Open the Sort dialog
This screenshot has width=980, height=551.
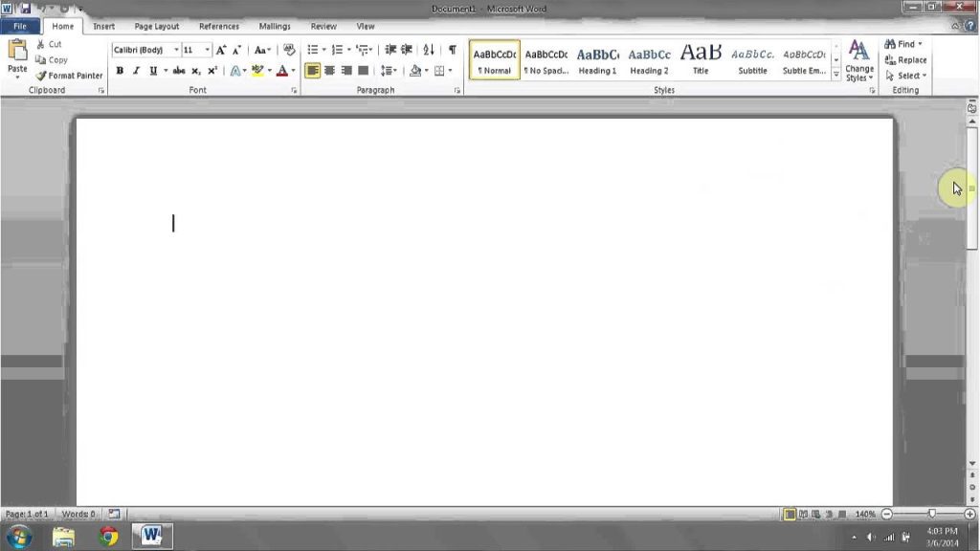pyautogui.click(x=429, y=49)
